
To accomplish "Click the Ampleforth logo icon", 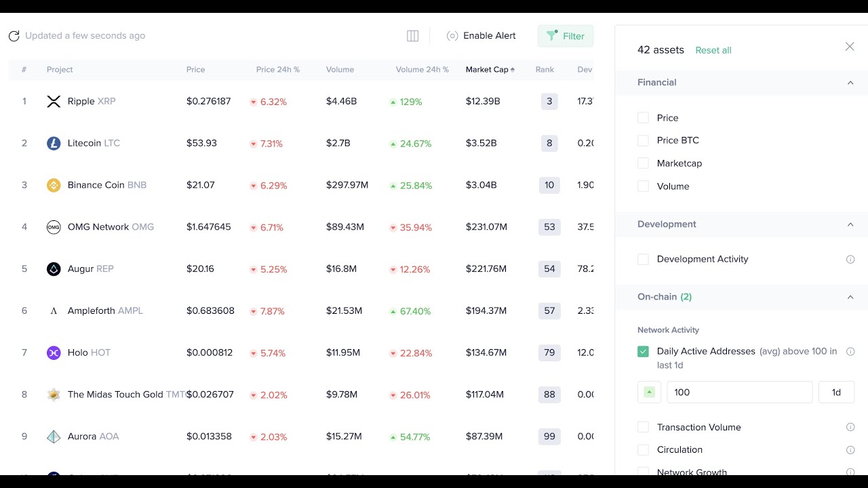I will pos(54,311).
